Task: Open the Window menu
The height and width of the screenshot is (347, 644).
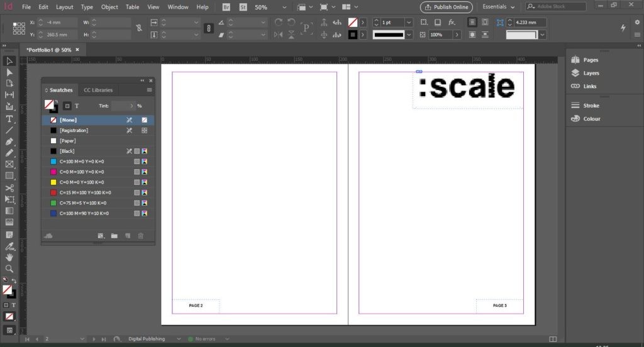Action: point(178,7)
